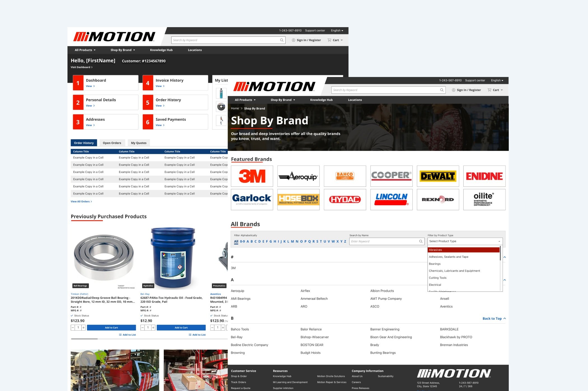The height and width of the screenshot is (391, 588).
Task: Click numbered tile 6 beside Saved Payments
Action: (148, 122)
